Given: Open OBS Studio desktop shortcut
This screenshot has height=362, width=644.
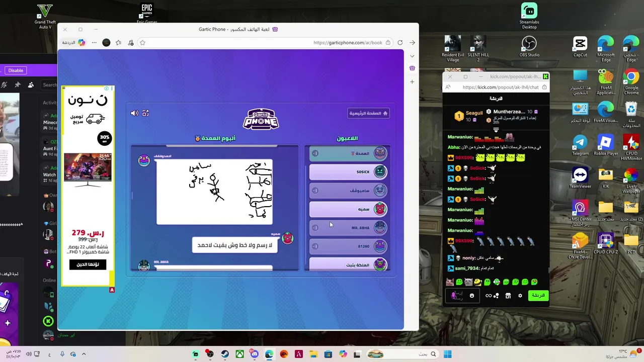Looking at the screenshot, I should (x=529, y=47).
